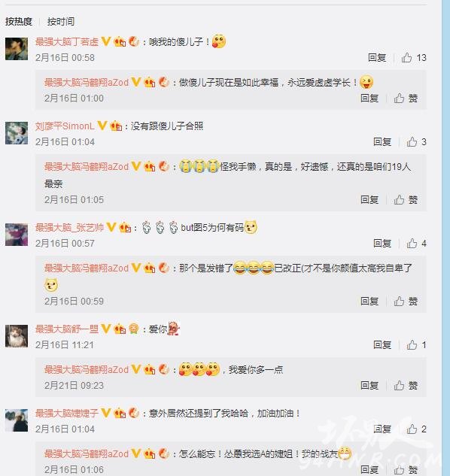Viewport: 450px width, 476px height.
Task: Open 最强大脑冯鹤翔aZod profile from first reply
Action: (x=87, y=82)
